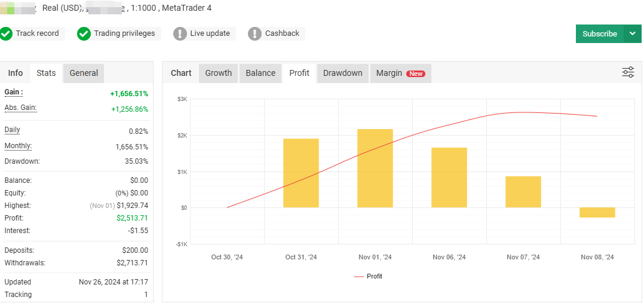Click the Live update warning icon
The image size is (644, 303).
180,33
